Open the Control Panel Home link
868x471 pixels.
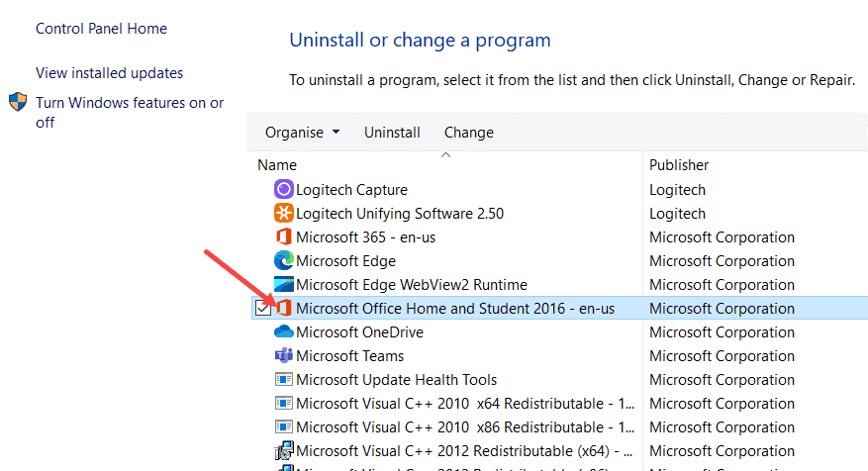coord(101,29)
